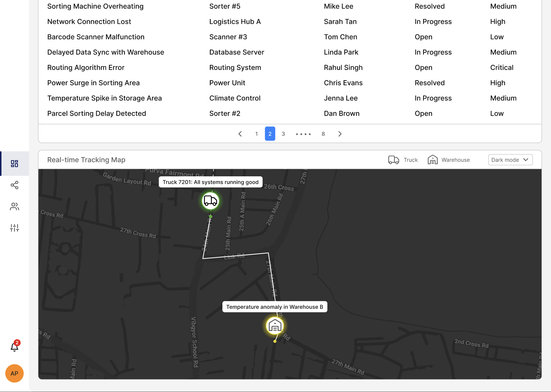Image resolution: width=551 pixels, height=392 pixels.
Task: Click the warehouse marker on the map
Action: pos(275,326)
